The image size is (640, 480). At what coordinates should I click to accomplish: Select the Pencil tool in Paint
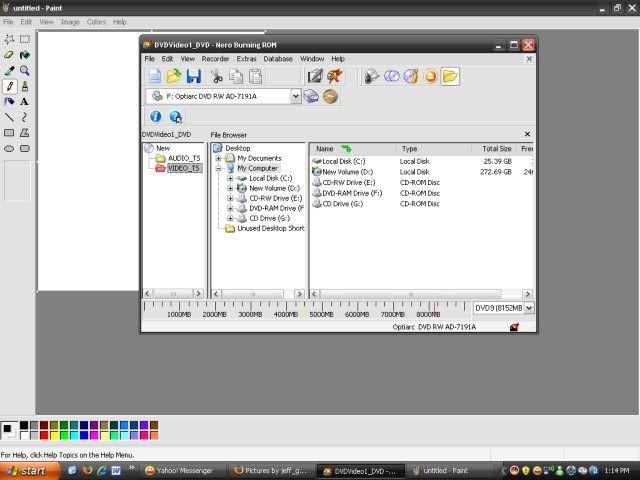click(9, 86)
